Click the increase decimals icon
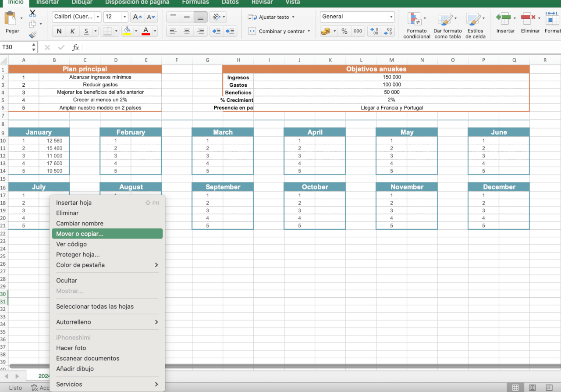The image size is (561, 392). click(375, 31)
